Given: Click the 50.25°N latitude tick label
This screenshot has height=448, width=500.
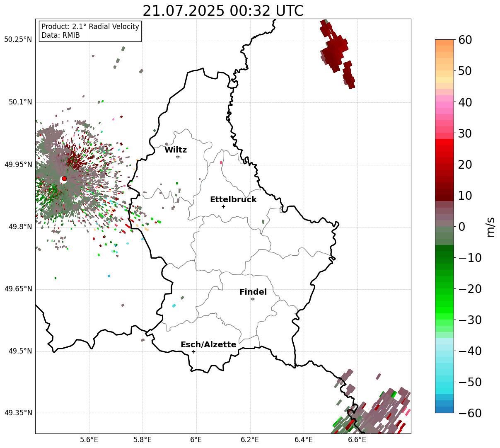Looking at the screenshot, I should 18,40.
